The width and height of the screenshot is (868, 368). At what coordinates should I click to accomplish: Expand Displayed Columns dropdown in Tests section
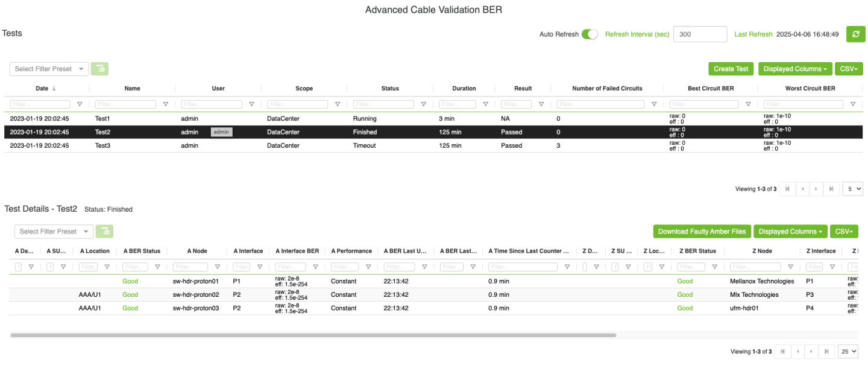coord(794,69)
